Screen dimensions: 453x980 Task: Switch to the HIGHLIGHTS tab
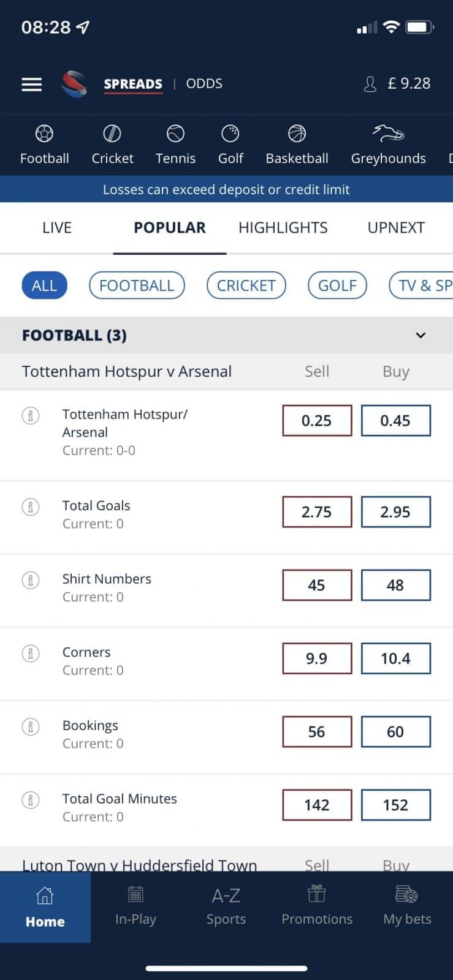click(x=283, y=228)
